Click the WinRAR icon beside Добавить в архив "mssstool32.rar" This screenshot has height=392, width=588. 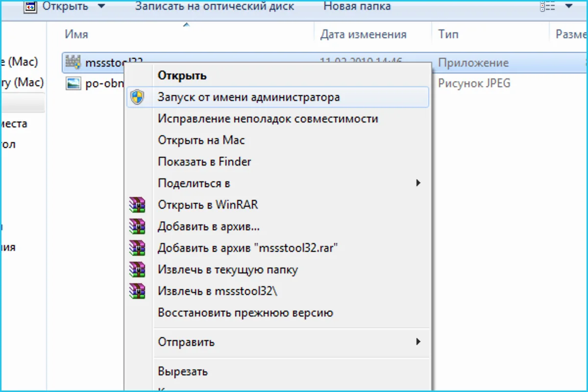pyautogui.click(x=137, y=247)
